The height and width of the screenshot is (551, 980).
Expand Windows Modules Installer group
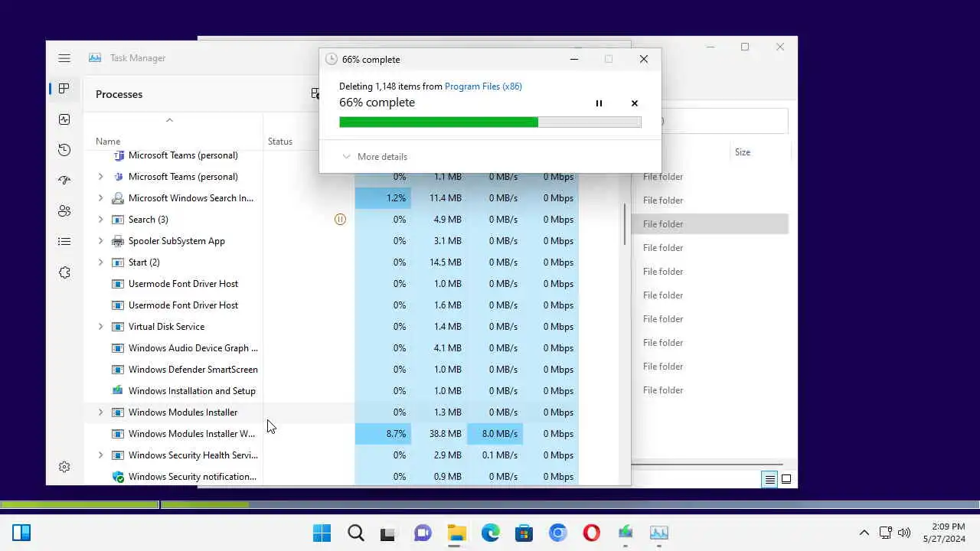[100, 412]
